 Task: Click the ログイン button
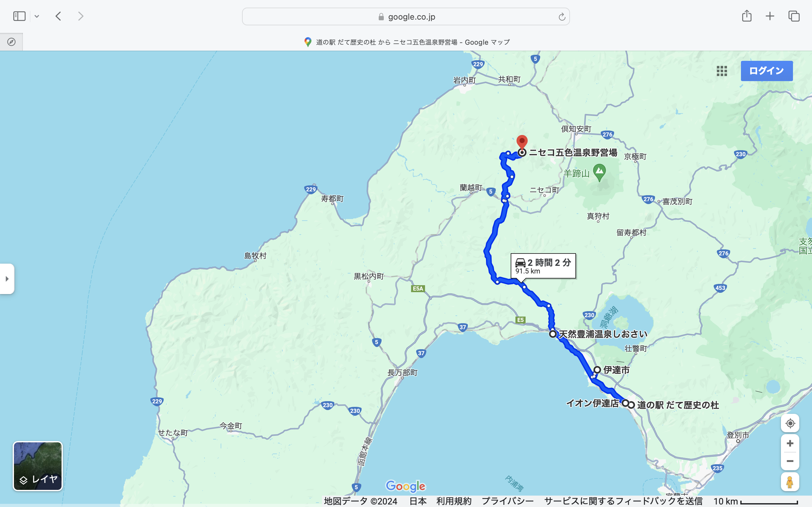pyautogui.click(x=767, y=71)
